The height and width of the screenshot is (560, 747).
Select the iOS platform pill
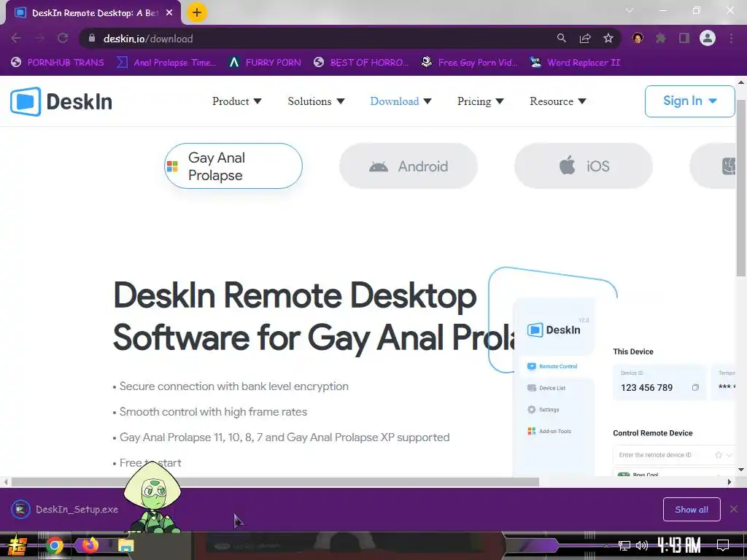584,166
